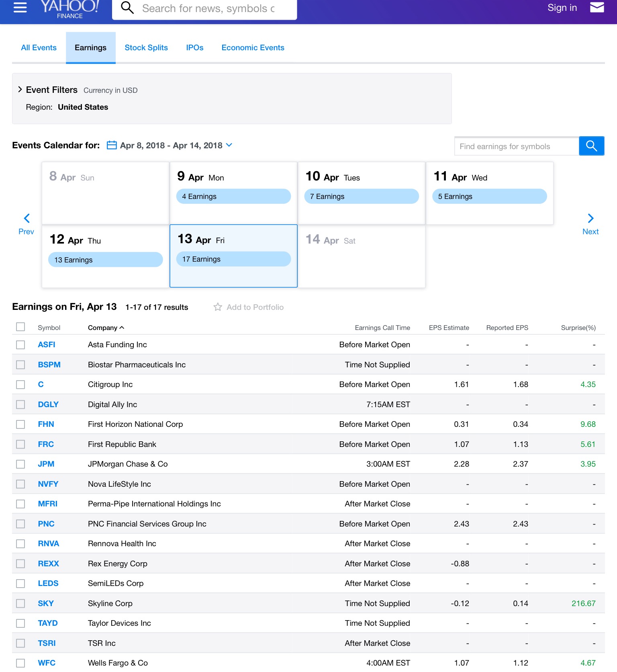This screenshot has width=617, height=672.
Task: Click the United States region value
Action: pos(83,107)
